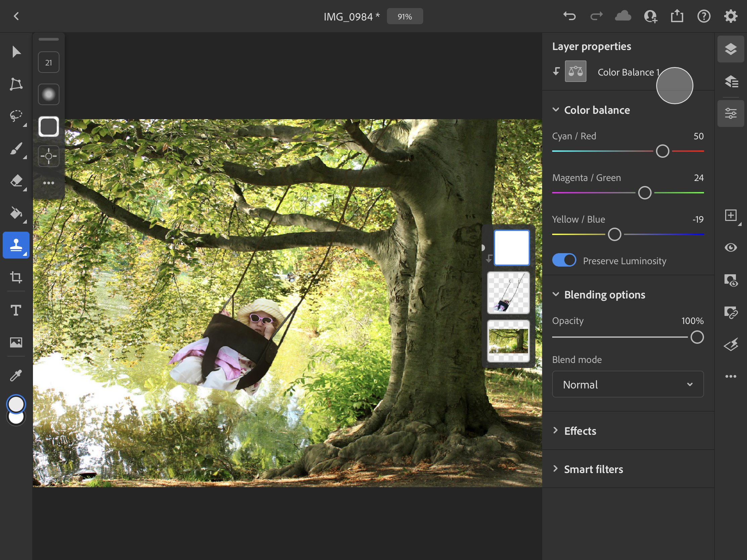Open more clone stamp tool options

tap(49, 183)
